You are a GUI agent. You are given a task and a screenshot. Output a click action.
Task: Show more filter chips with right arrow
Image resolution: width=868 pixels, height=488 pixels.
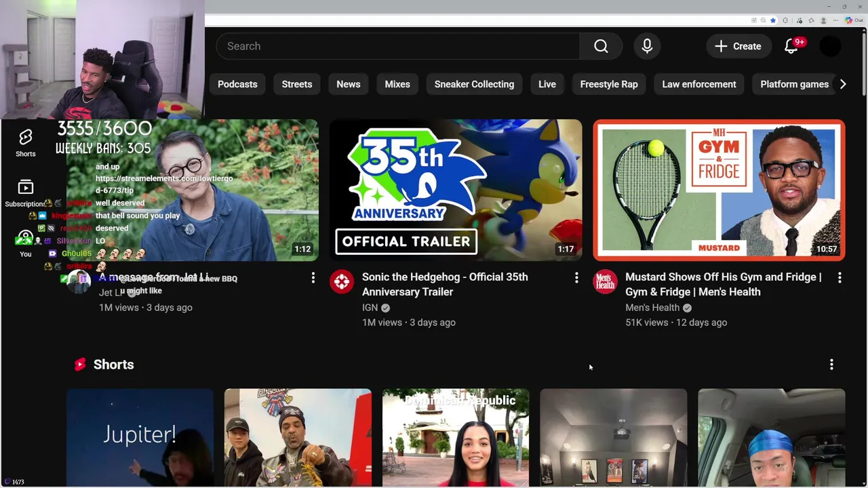843,84
